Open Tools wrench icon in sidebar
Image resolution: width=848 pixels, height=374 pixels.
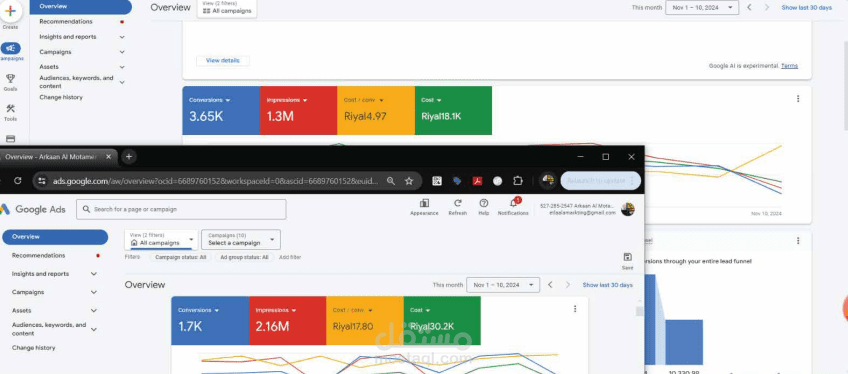(x=10, y=109)
